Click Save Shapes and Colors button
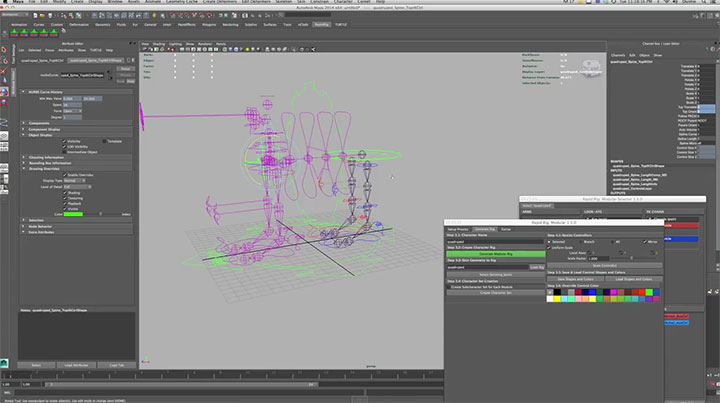Image resolution: width=720 pixels, height=403 pixels. pyautogui.click(x=575, y=279)
